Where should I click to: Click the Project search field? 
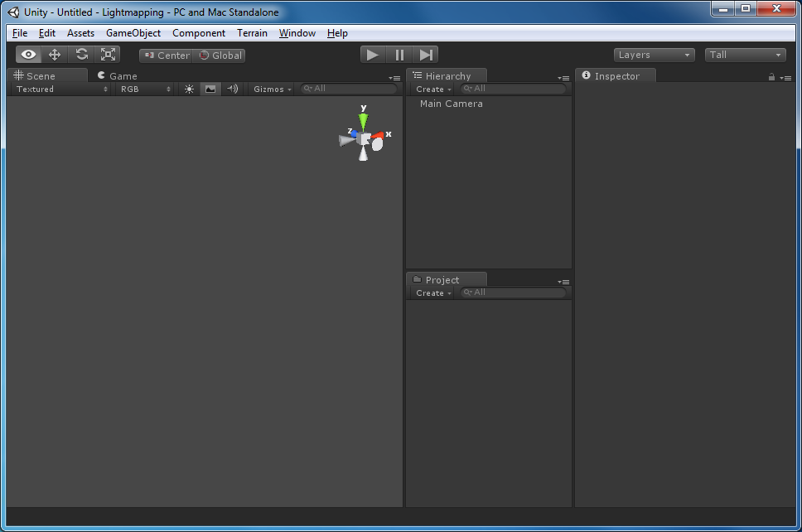point(513,293)
